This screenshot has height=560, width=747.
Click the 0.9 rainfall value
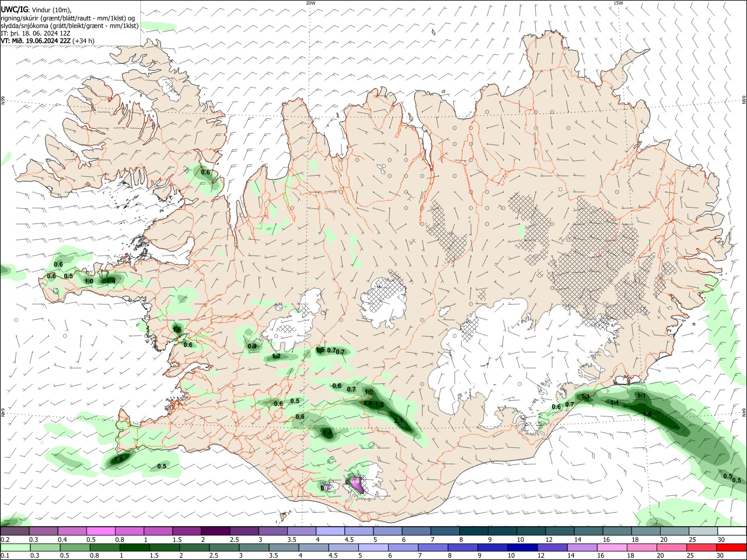tap(252, 346)
